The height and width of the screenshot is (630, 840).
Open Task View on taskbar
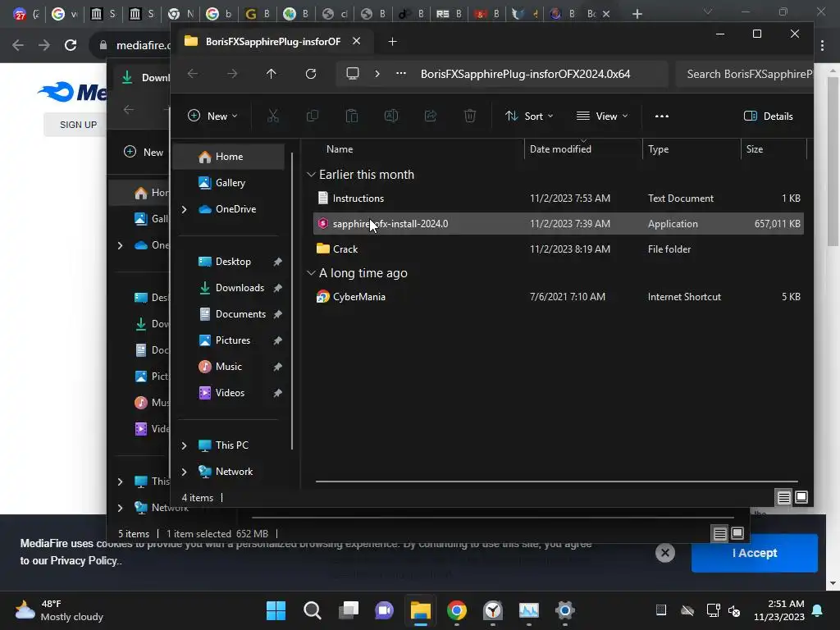[x=349, y=610]
